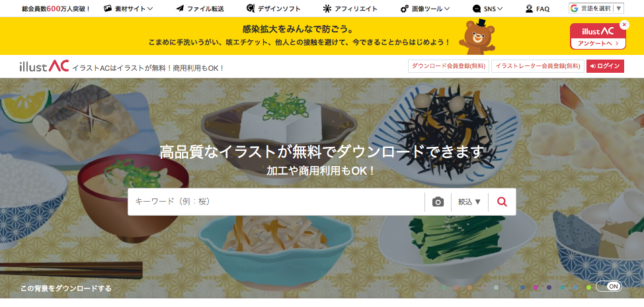Close the yellow announcement banner
The width and height of the screenshot is (644, 307).
[624, 25]
